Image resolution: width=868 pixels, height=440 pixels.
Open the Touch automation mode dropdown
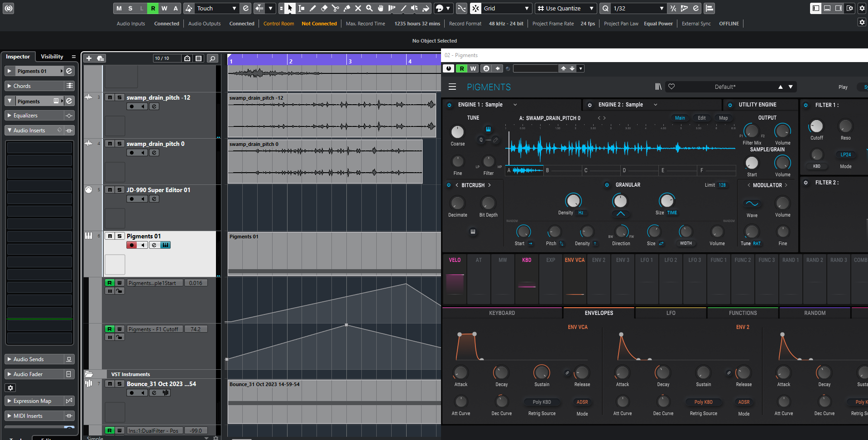click(217, 8)
